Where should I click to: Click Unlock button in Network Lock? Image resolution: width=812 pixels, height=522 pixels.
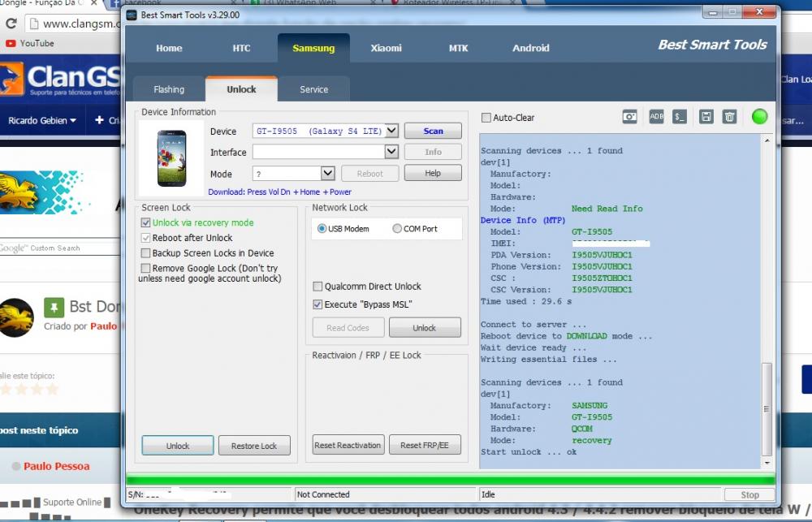tap(425, 328)
